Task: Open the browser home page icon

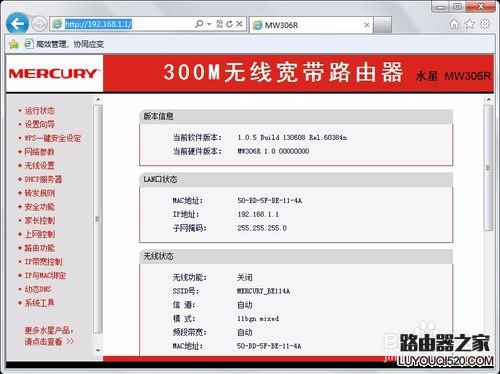Action: click(454, 24)
